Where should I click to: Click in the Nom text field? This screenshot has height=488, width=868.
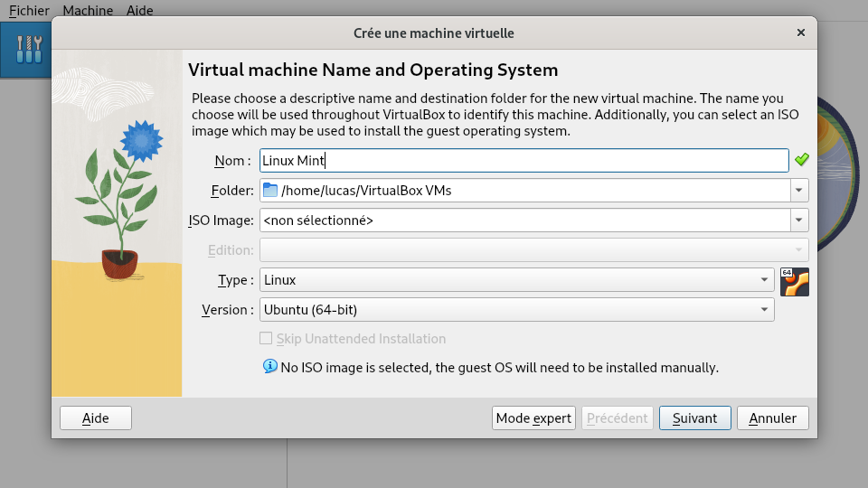tap(524, 161)
